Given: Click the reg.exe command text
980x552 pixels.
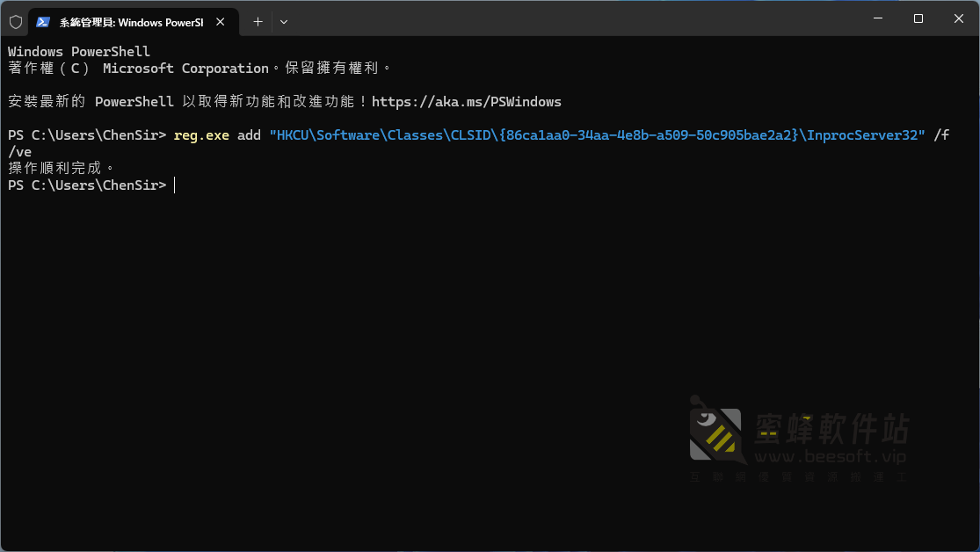Looking at the screenshot, I should pos(201,135).
